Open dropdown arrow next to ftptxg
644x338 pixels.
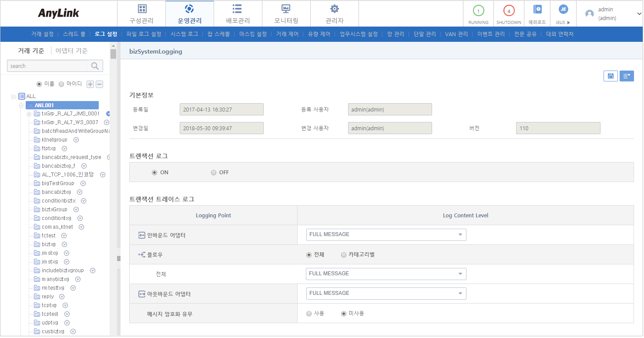click(64, 149)
